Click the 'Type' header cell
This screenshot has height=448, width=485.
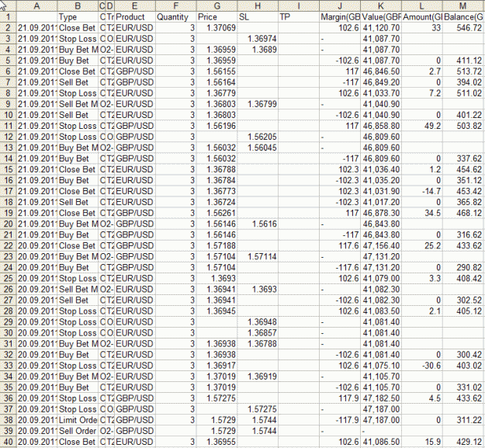78,17
